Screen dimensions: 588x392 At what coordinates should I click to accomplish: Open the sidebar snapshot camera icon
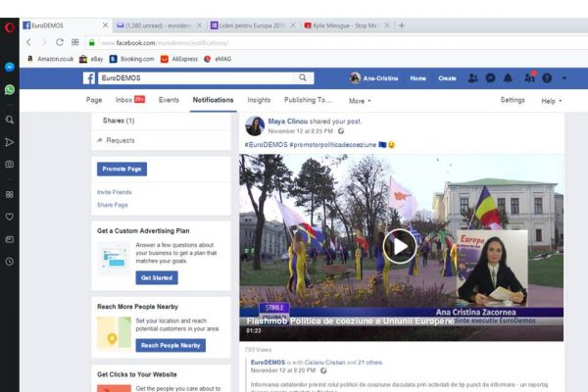[10, 165]
